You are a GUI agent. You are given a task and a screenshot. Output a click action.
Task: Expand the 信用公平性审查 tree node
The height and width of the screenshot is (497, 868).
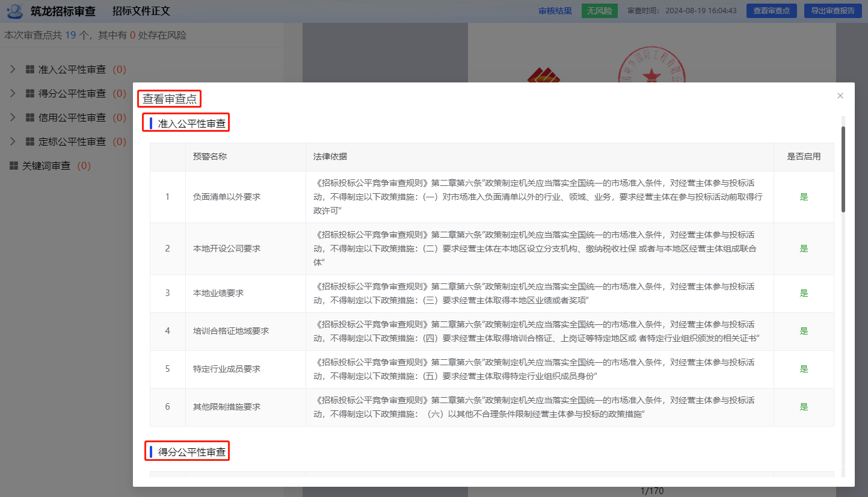13,117
